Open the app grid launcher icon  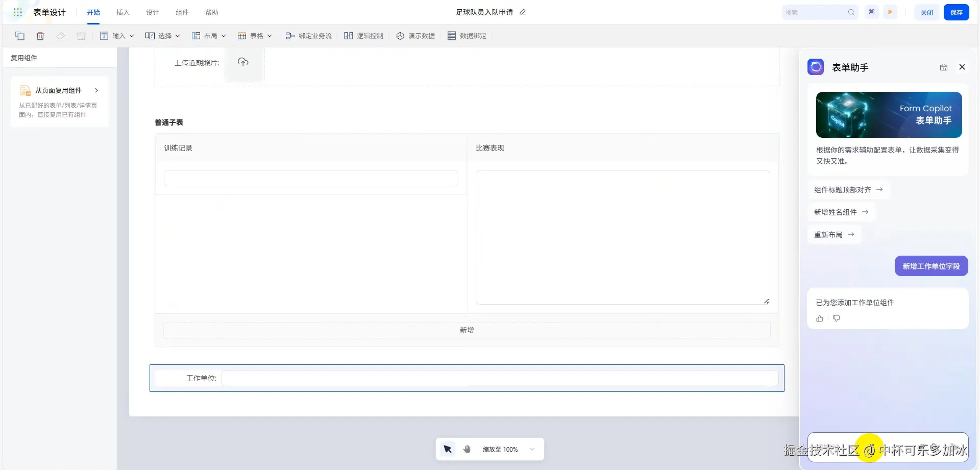18,12
